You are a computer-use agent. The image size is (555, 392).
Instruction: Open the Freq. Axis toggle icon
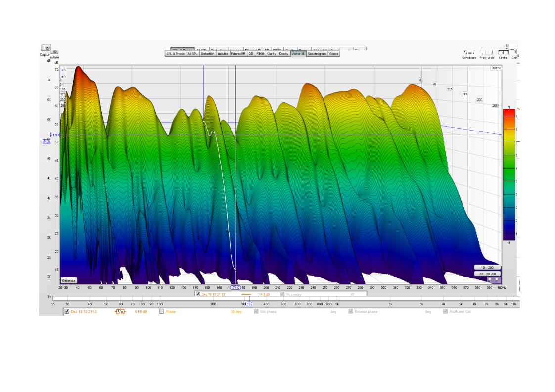pos(487,52)
